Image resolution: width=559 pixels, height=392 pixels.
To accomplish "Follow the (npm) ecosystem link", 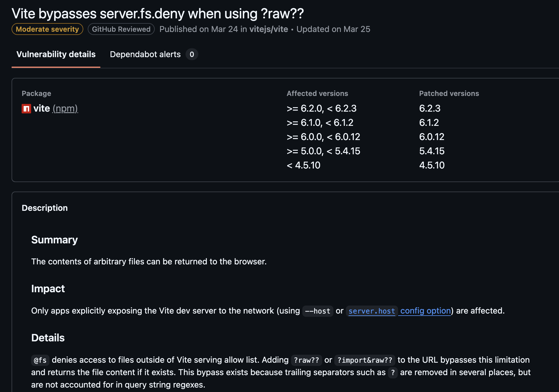I will tap(65, 109).
